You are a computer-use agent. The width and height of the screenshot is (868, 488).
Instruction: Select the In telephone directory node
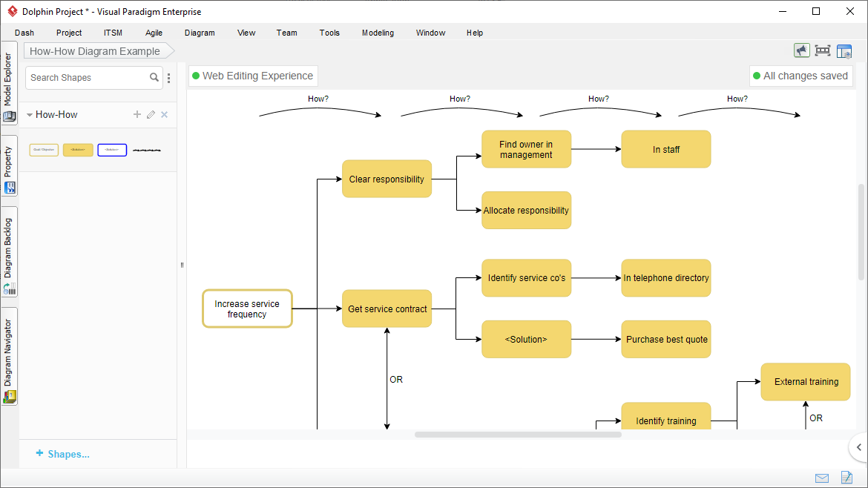pos(666,278)
